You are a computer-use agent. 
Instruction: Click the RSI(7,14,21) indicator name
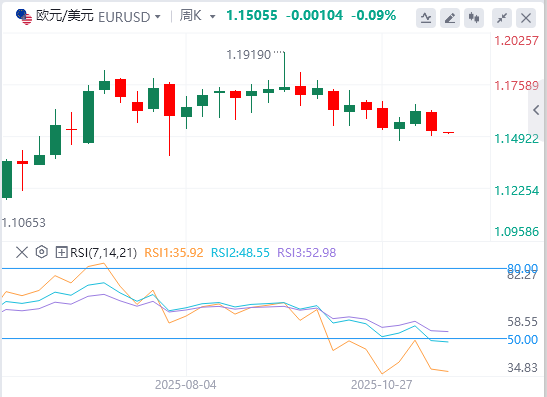[104, 253]
